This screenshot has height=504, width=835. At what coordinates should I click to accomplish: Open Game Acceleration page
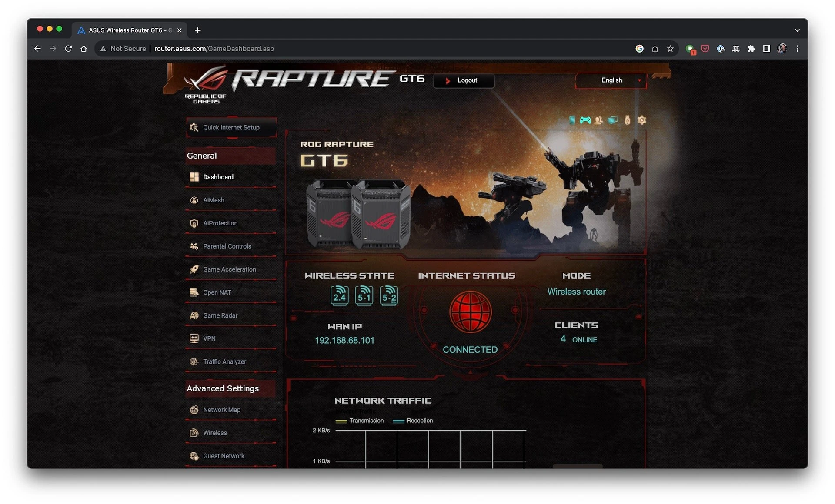coord(231,269)
